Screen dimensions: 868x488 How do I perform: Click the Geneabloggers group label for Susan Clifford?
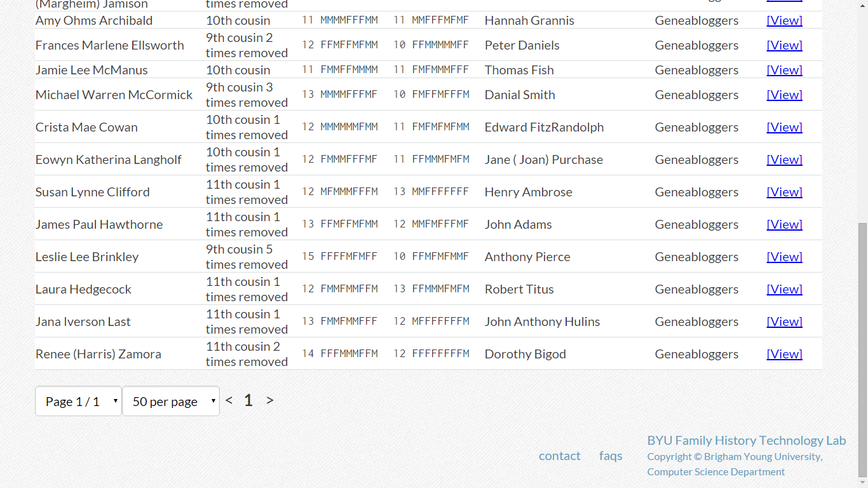pyautogui.click(x=696, y=191)
